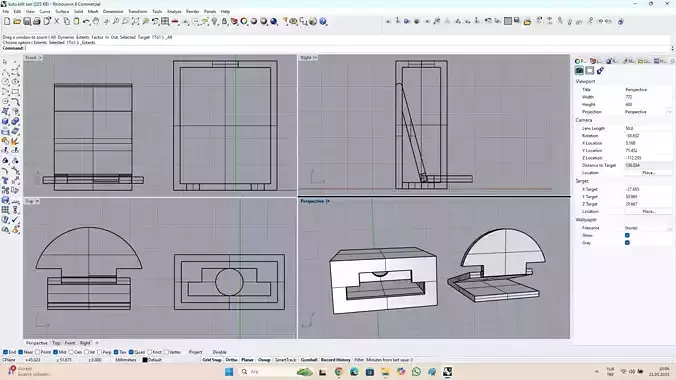Open the File menu
The height and width of the screenshot is (380, 676).
[x=6, y=12]
